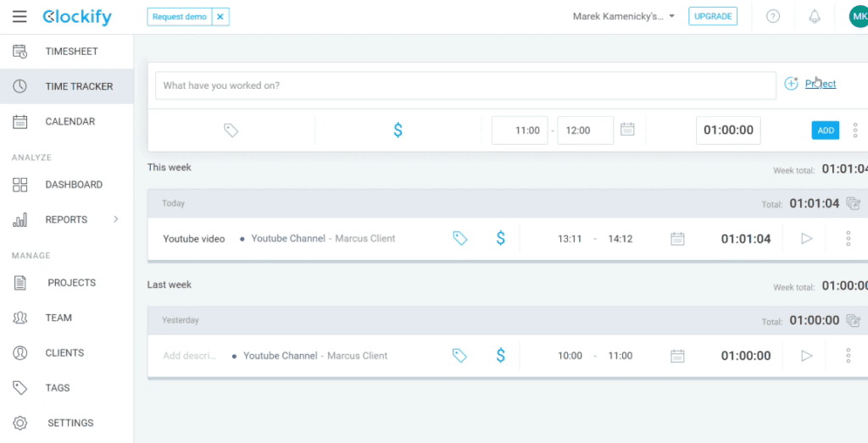Go to Timesheet in sidebar
Viewport: 868px width, 443px height.
click(71, 52)
